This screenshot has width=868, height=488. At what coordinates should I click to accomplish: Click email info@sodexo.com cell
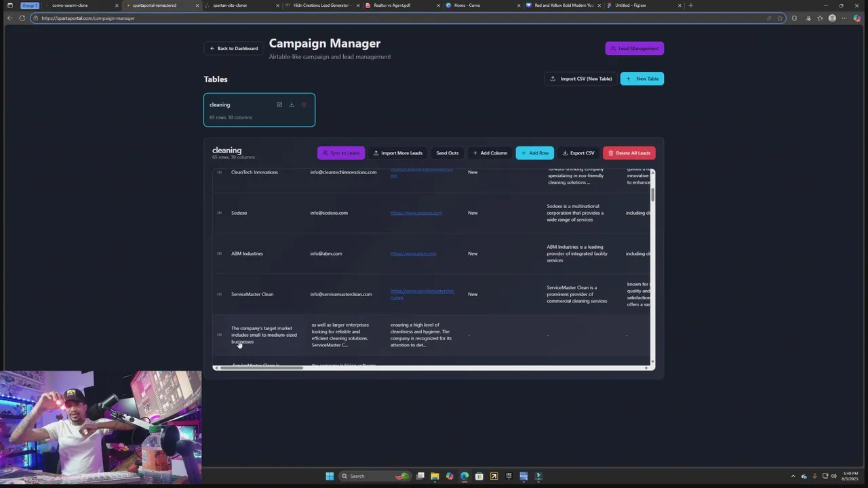[x=329, y=213]
